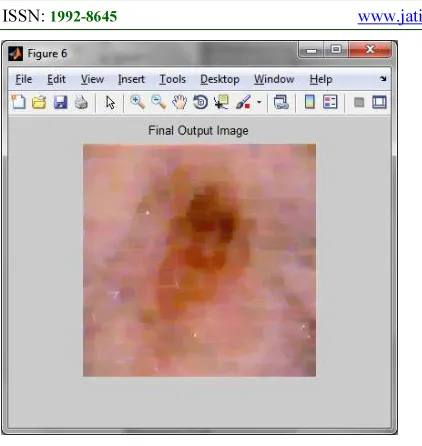Dock the figure using the menu bar arrow
Viewport: 422px width, 446px height.
[x=383, y=79]
